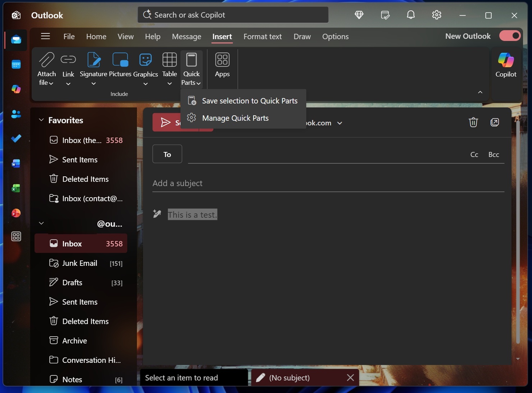Open Junk Email folder
This screenshot has width=532, height=393.
pos(81,263)
